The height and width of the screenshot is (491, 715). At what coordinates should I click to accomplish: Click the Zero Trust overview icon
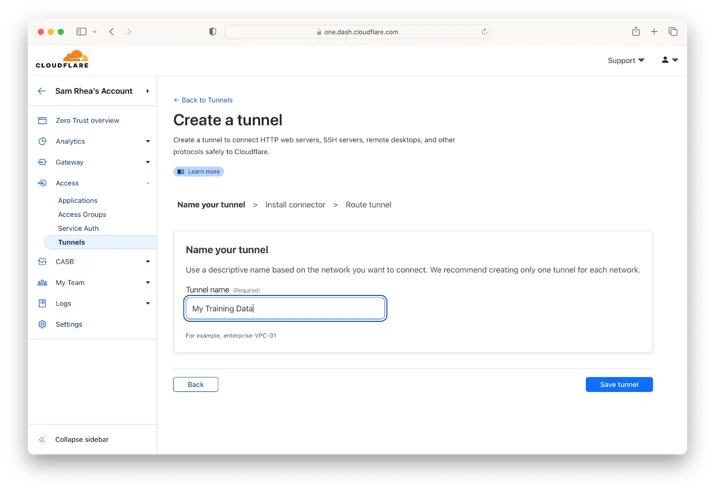coord(42,120)
